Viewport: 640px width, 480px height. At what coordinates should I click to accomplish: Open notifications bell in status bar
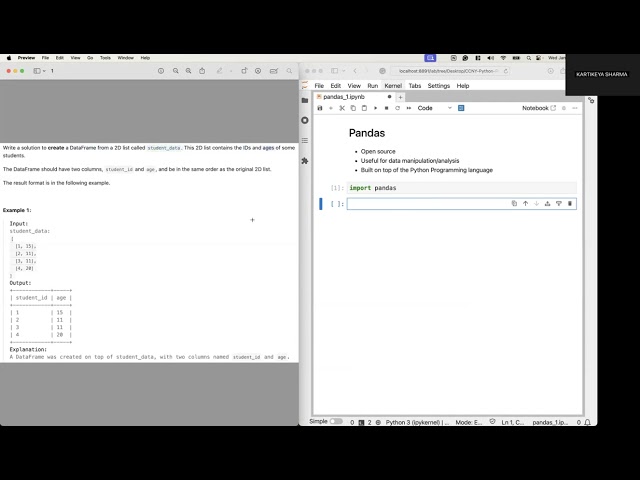(587, 422)
